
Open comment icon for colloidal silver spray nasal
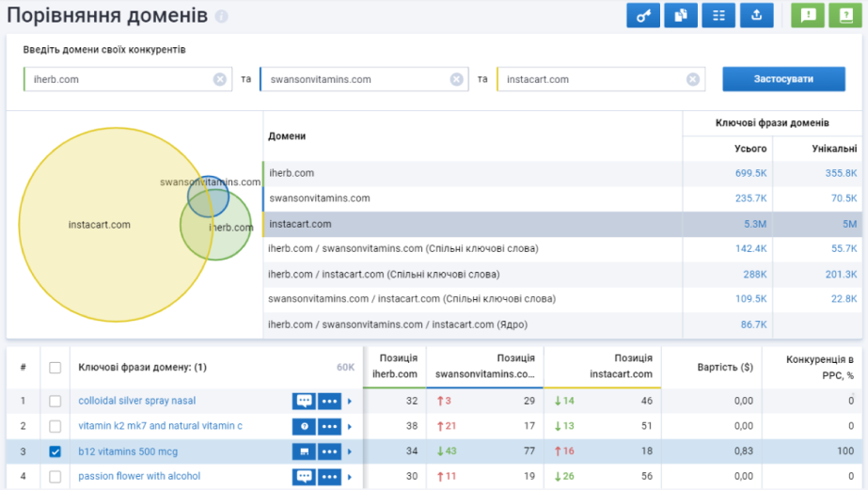(x=304, y=401)
